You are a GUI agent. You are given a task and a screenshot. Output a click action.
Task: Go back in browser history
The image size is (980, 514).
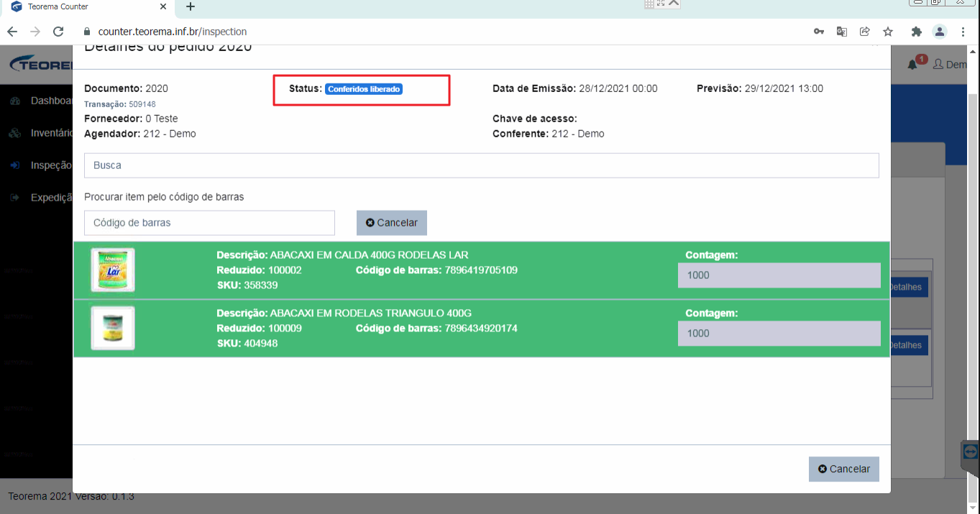coord(12,32)
